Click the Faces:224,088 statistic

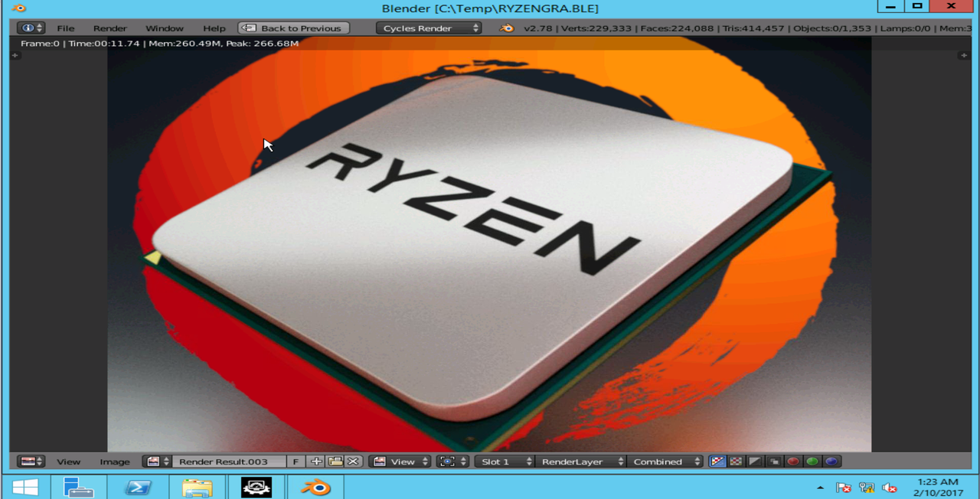tap(678, 28)
